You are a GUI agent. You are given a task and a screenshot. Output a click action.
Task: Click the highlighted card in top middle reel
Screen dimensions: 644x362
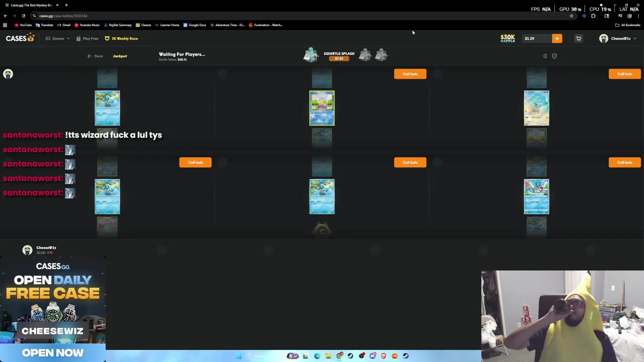pos(322,108)
